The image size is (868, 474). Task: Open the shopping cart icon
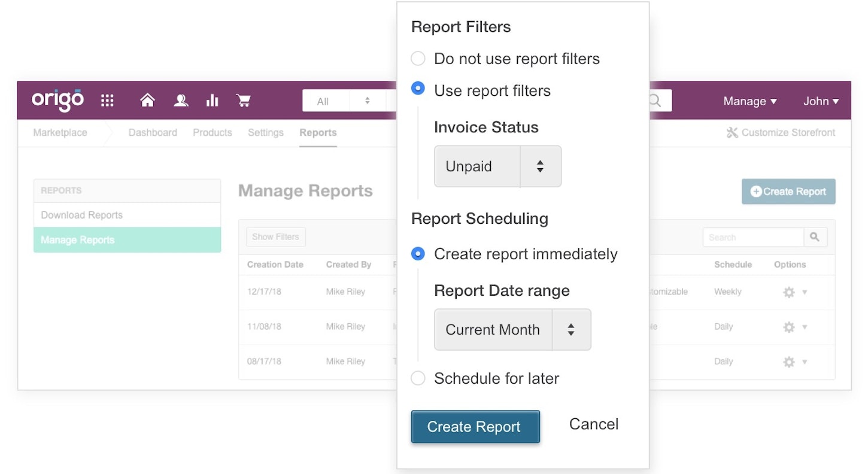(243, 101)
